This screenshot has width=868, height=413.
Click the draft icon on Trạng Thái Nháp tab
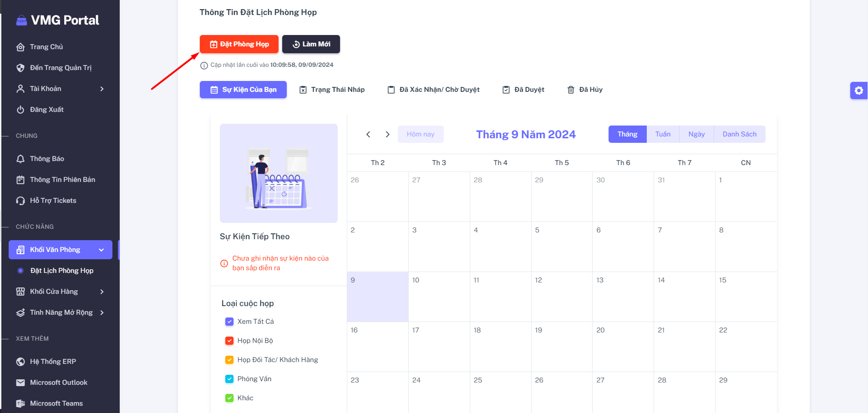pyautogui.click(x=303, y=90)
